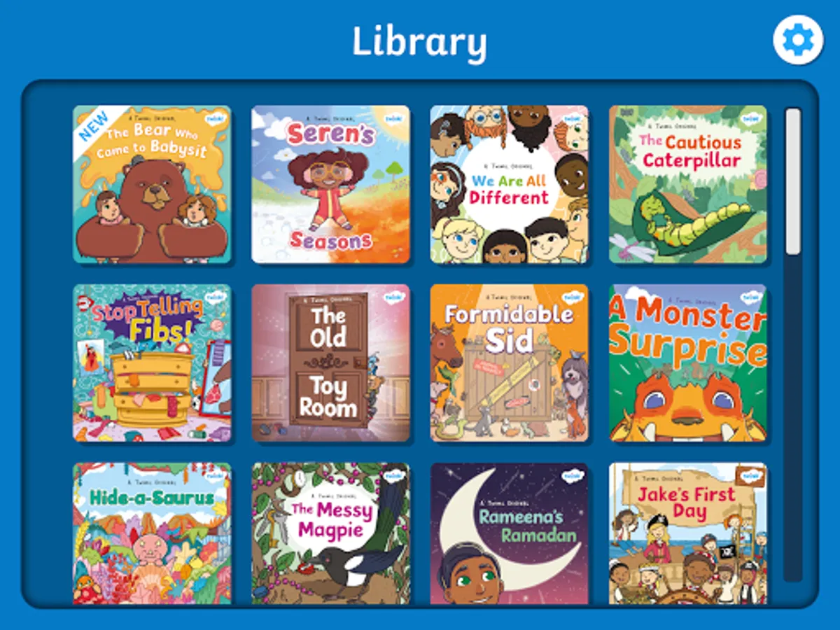Click Twinkl logo on Seren's Seasons cover

[x=395, y=119]
